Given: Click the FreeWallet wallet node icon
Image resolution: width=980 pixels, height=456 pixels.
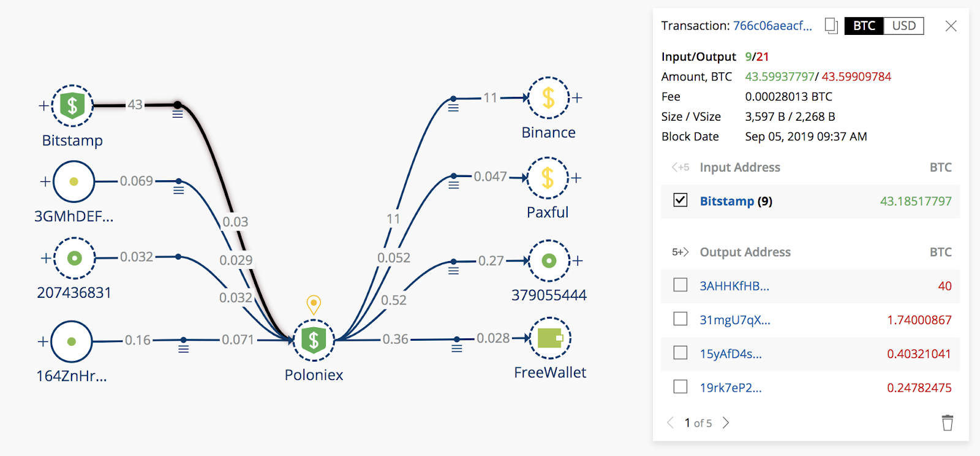Looking at the screenshot, I should pyautogui.click(x=550, y=338).
